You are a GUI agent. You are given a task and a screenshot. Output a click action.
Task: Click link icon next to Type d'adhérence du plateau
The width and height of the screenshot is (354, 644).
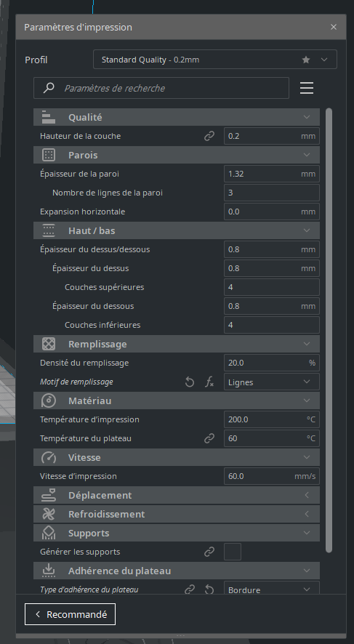coord(189,589)
